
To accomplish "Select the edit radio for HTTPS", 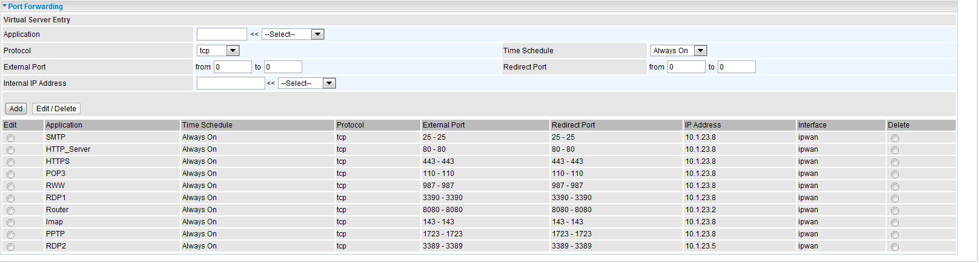I will (11, 162).
